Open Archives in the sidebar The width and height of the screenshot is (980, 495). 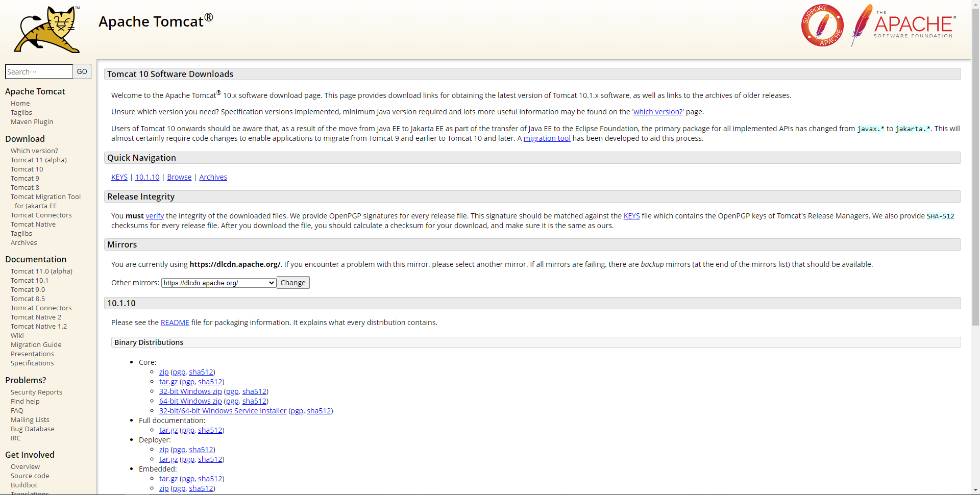click(x=24, y=242)
